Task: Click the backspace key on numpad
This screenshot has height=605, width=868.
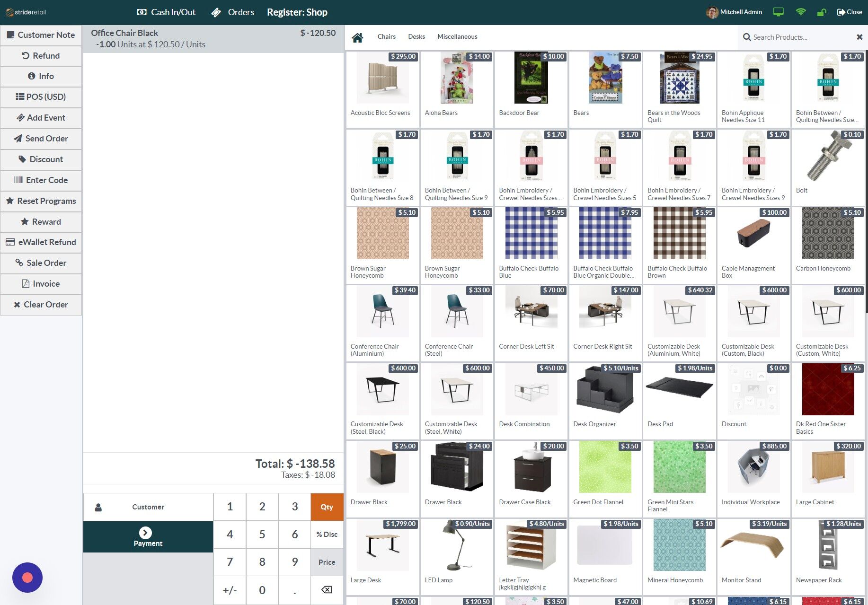Action: [327, 590]
